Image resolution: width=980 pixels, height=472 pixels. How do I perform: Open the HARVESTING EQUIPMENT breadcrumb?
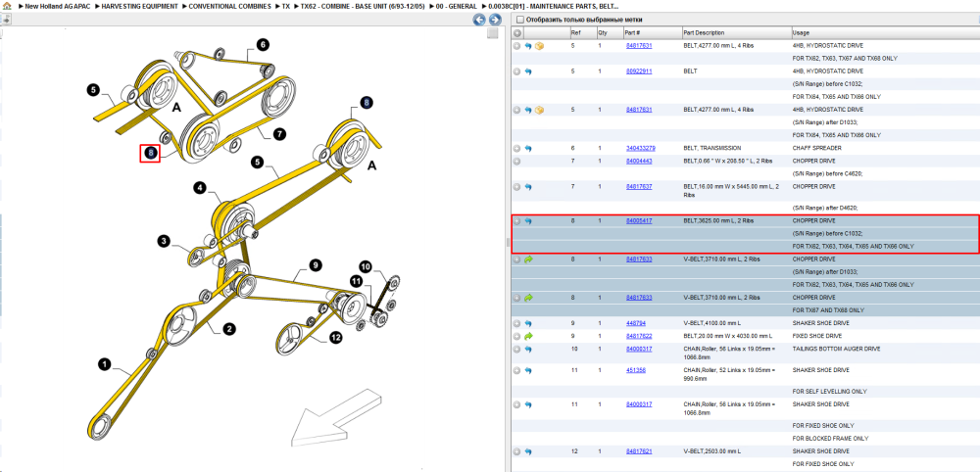[x=138, y=6]
